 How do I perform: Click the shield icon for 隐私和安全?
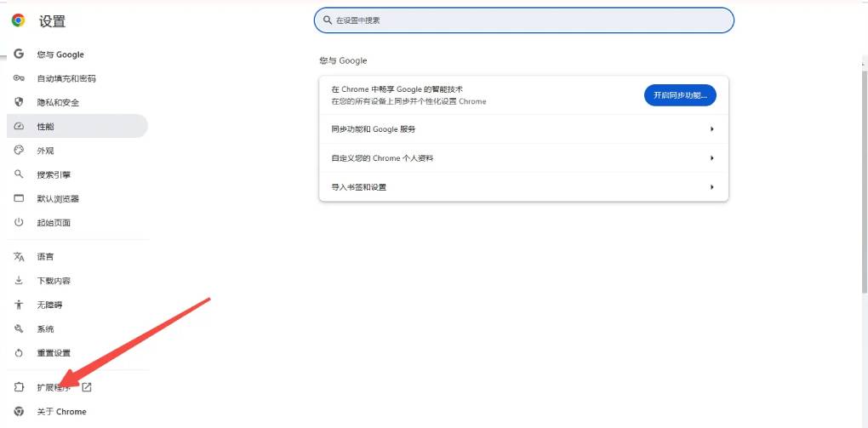point(19,102)
